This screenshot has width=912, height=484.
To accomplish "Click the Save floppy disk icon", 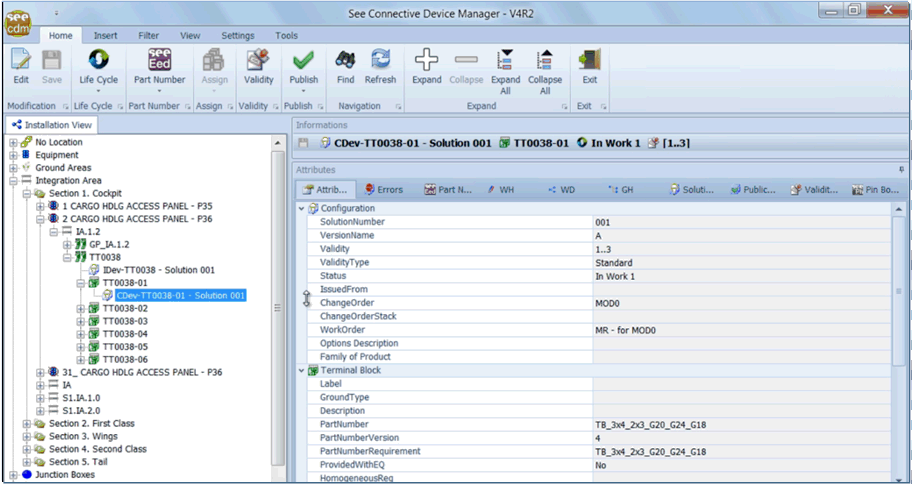I will (52, 60).
